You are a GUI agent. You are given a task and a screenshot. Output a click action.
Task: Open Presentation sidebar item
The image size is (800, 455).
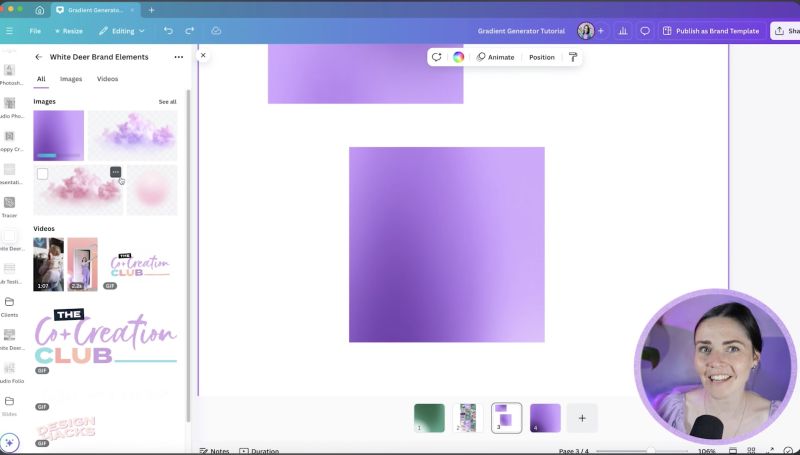[x=9, y=174]
